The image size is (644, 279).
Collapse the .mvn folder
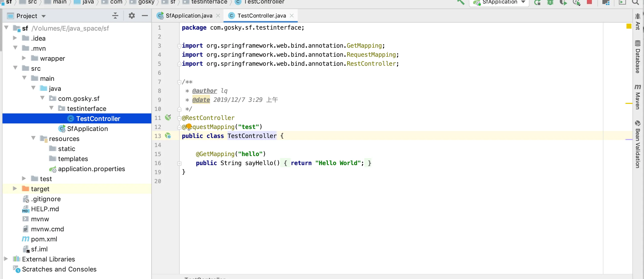pos(15,48)
